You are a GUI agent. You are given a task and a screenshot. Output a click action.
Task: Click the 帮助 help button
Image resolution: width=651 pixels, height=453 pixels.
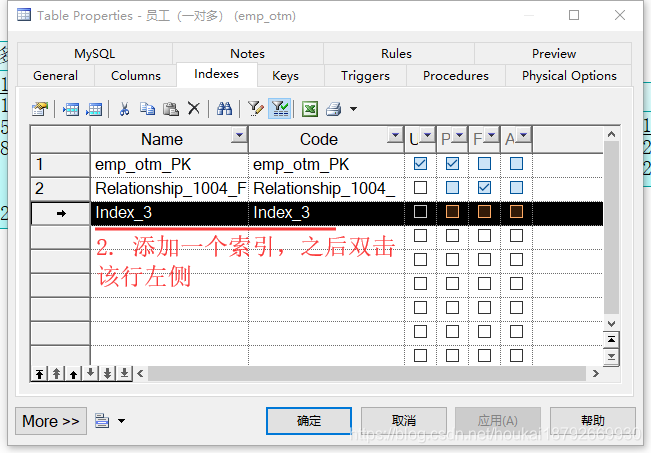coord(592,421)
